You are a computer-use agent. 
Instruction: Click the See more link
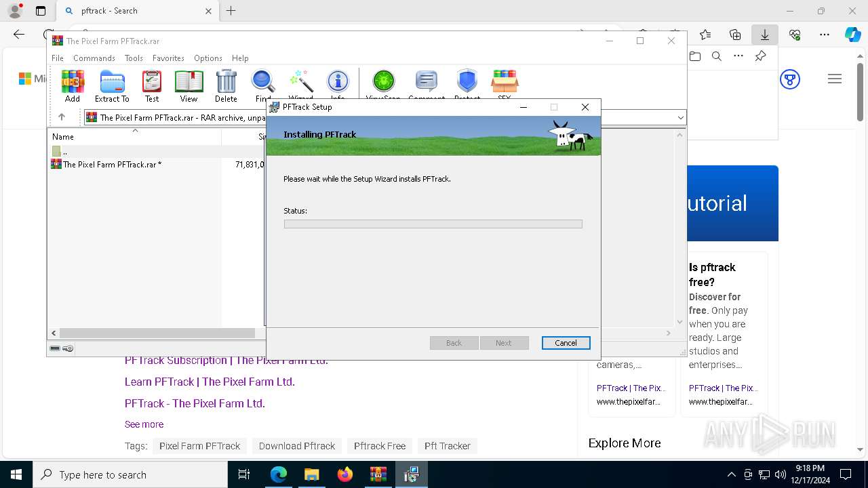[144, 424]
